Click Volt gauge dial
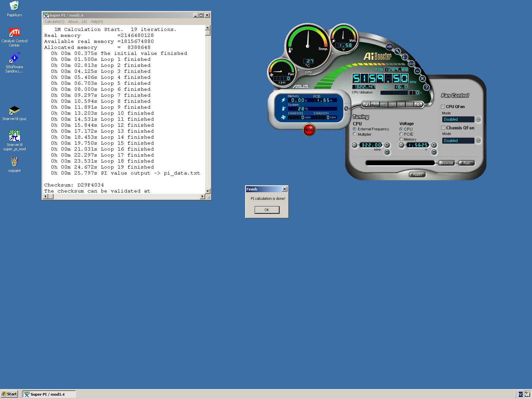This screenshot has width=532, height=399. (343, 38)
